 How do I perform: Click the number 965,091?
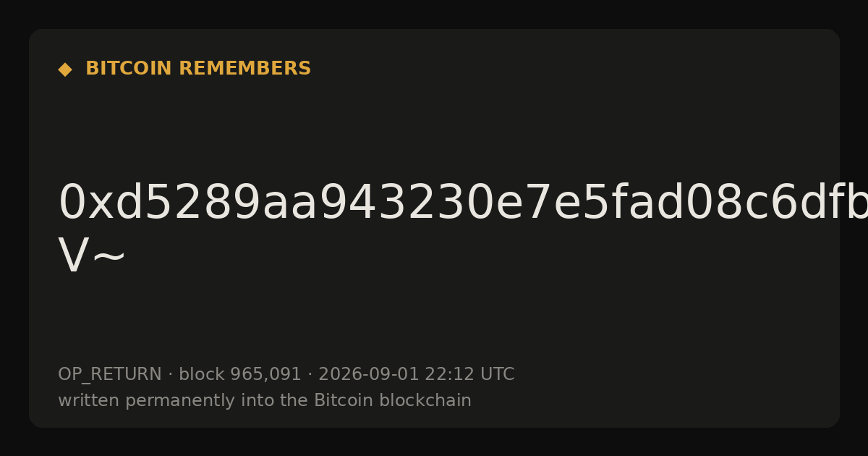point(265,375)
